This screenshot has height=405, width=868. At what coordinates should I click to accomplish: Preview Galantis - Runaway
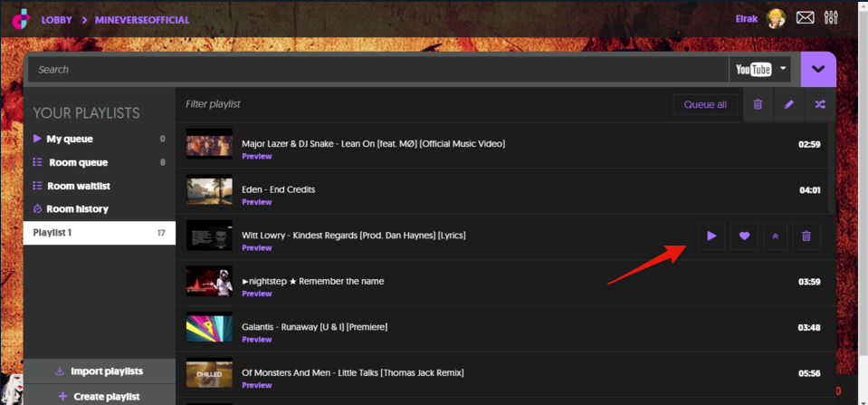257,340
